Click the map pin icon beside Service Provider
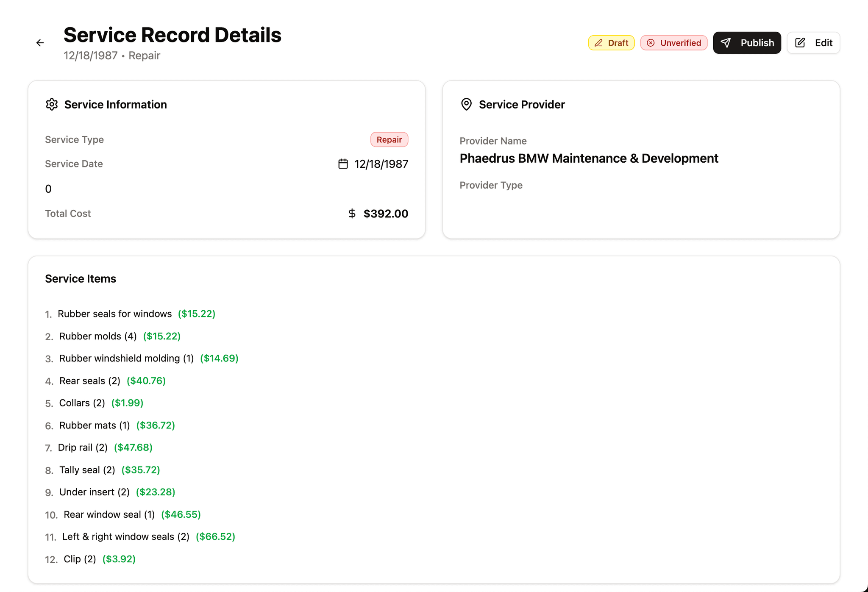This screenshot has width=868, height=592. click(466, 104)
